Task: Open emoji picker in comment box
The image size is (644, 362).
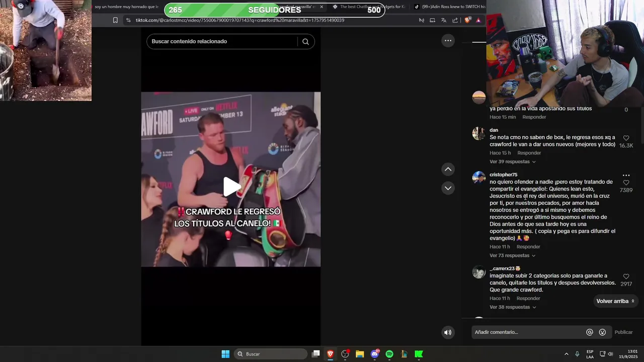Action: (602, 332)
